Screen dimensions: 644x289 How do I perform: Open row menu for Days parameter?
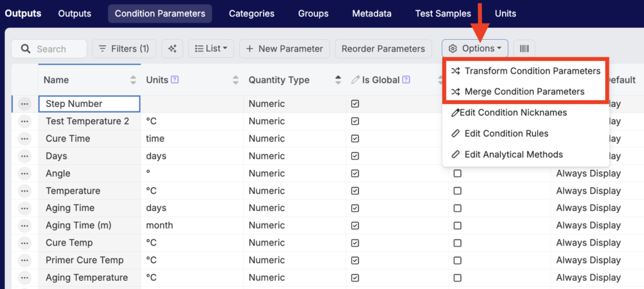(25, 156)
